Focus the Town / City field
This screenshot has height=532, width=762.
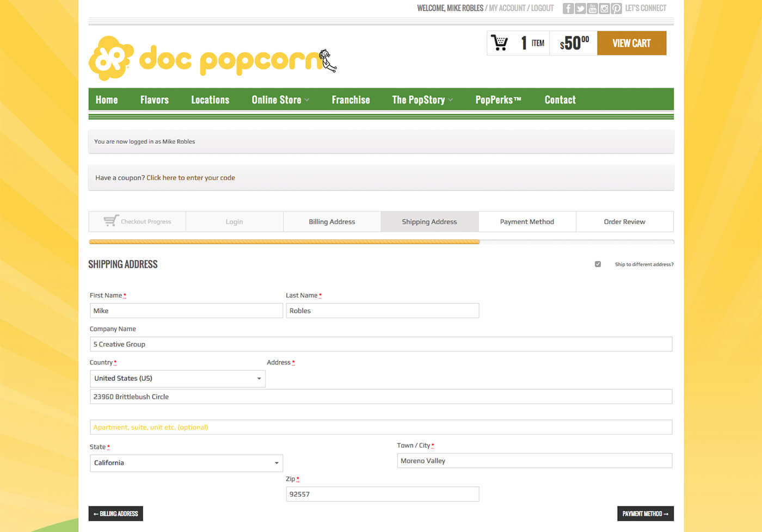[534, 461]
